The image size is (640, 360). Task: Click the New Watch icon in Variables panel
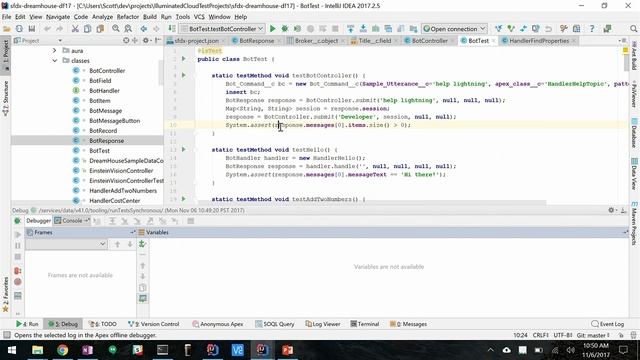142,244
